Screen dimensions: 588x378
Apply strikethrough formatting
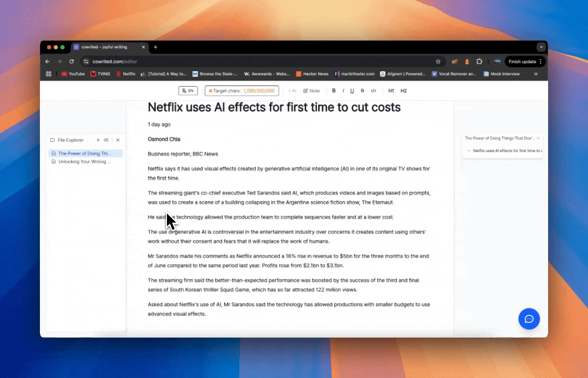(362, 91)
